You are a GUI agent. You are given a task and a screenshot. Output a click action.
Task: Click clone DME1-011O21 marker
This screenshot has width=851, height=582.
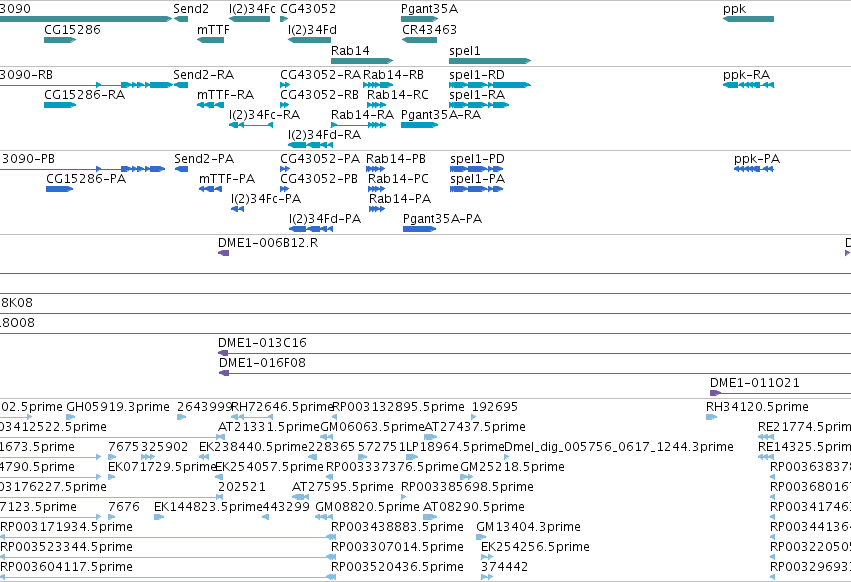click(x=716, y=393)
